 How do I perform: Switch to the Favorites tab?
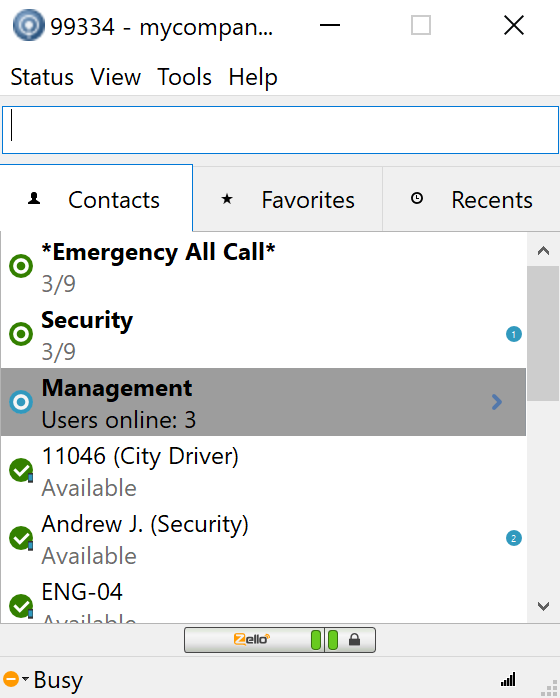click(x=288, y=199)
